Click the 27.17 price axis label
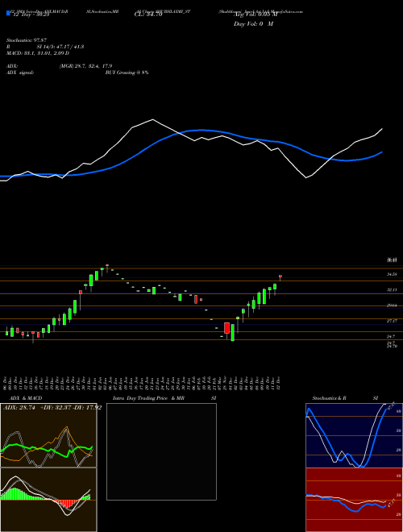 point(393,321)
